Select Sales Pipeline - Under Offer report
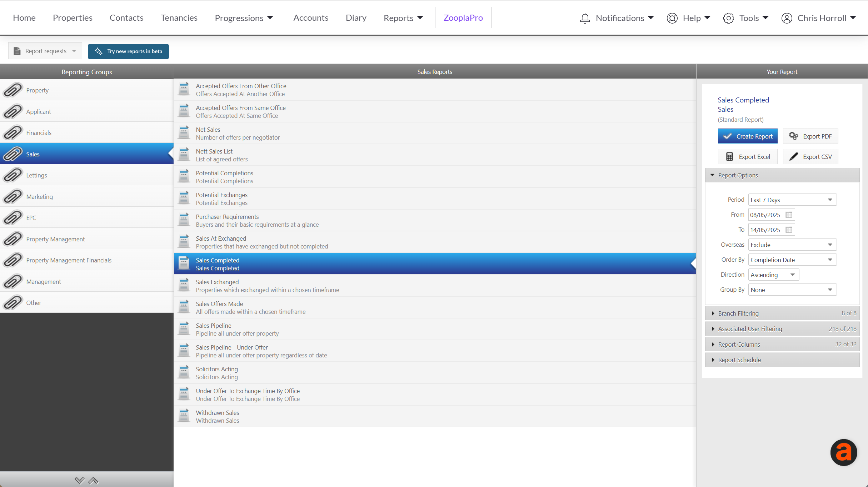Viewport: 868px width, 487px height. click(x=435, y=351)
